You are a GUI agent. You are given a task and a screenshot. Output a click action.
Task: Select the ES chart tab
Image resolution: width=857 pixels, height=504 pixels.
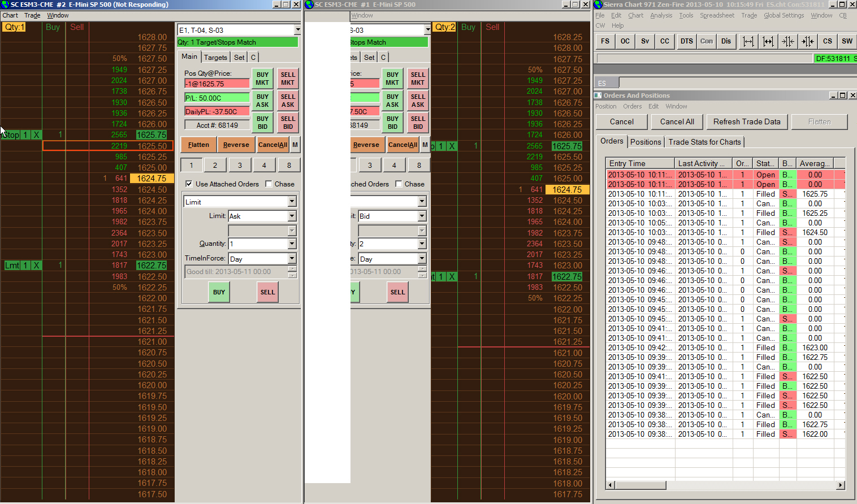[607, 83]
